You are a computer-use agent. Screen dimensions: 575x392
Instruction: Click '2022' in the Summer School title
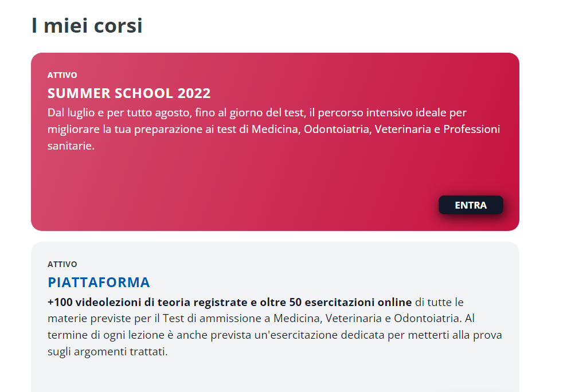[x=194, y=93]
